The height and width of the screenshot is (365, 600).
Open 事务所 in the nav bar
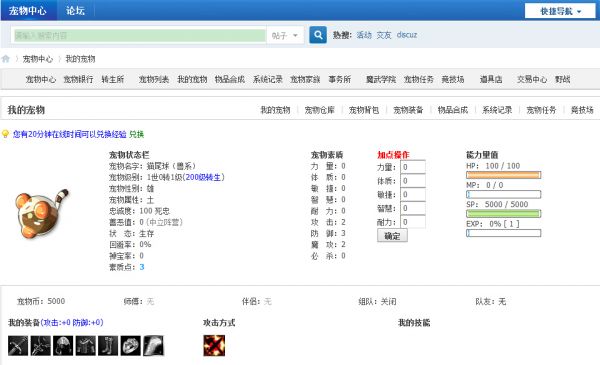[x=340, y=79]
